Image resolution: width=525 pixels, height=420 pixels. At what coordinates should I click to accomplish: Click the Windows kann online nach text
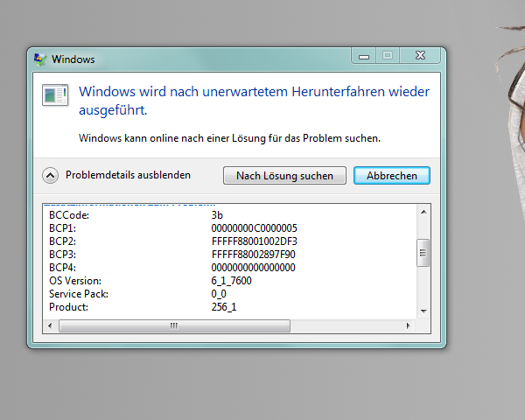tap(229, 138)
